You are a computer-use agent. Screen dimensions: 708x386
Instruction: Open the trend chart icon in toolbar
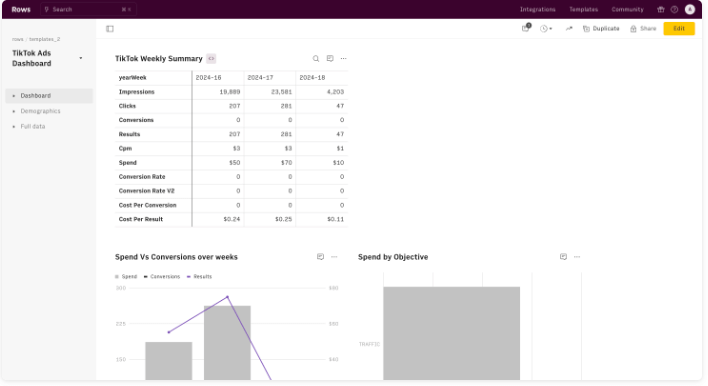569,28
